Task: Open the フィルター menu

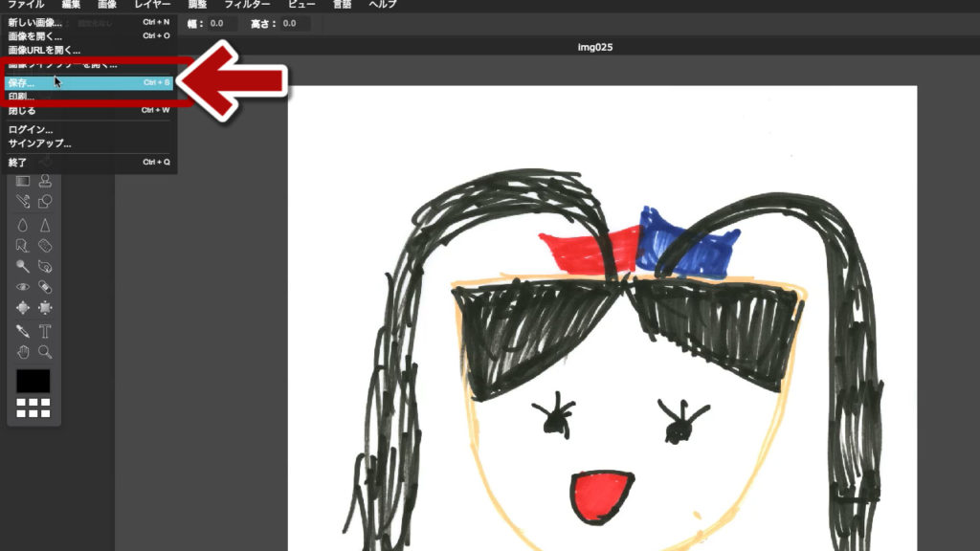Action: pos(247,5)
